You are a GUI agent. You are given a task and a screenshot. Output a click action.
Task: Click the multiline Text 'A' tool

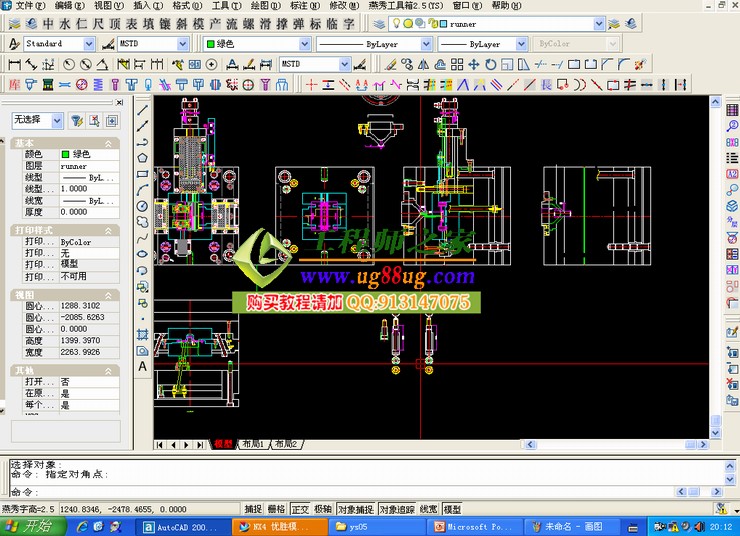click(x=143, y=366)
